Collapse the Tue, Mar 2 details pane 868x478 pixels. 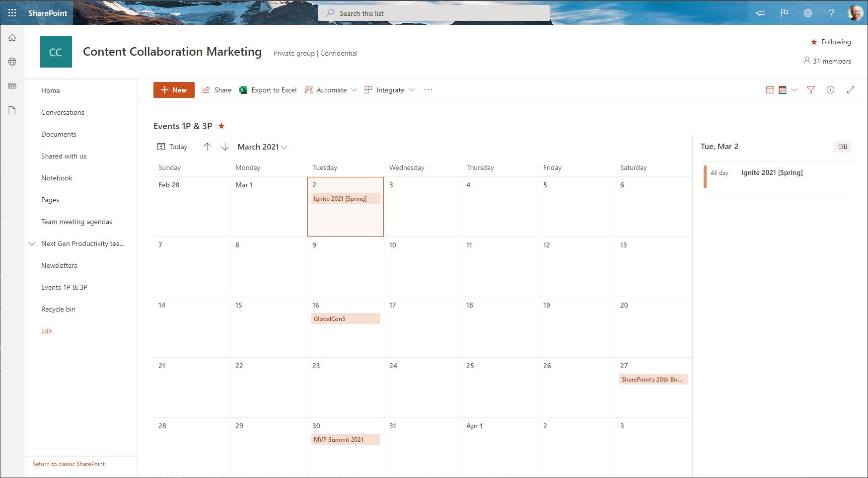[x=843, y=146]
